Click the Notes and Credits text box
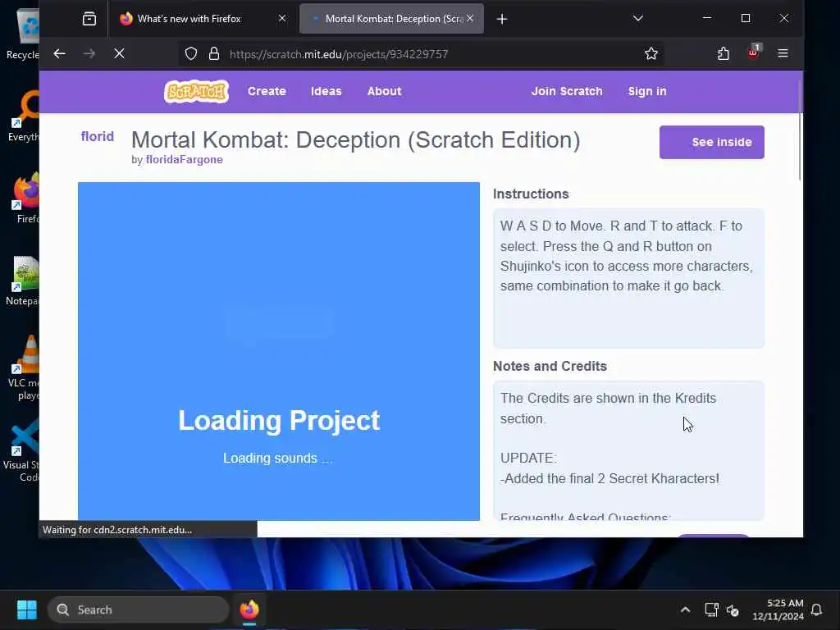Viewport: 840px width, 630px height. click(x=628, y=450)
